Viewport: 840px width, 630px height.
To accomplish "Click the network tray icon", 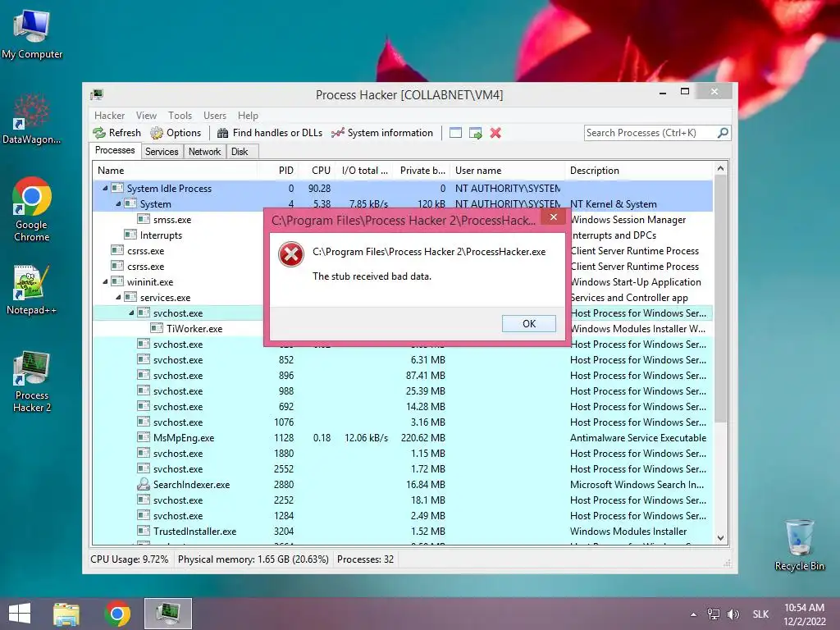I will click(x=714, y=614).
